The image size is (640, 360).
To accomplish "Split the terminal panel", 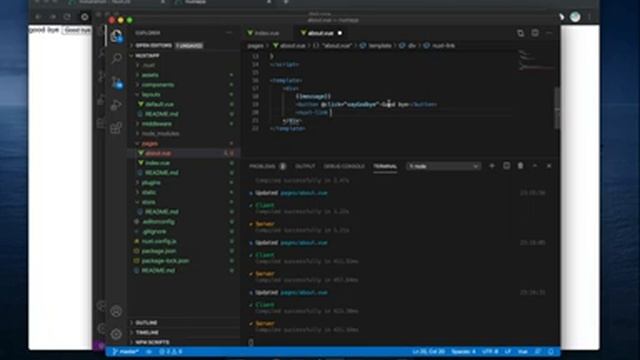I will click(x=507, y=166).
